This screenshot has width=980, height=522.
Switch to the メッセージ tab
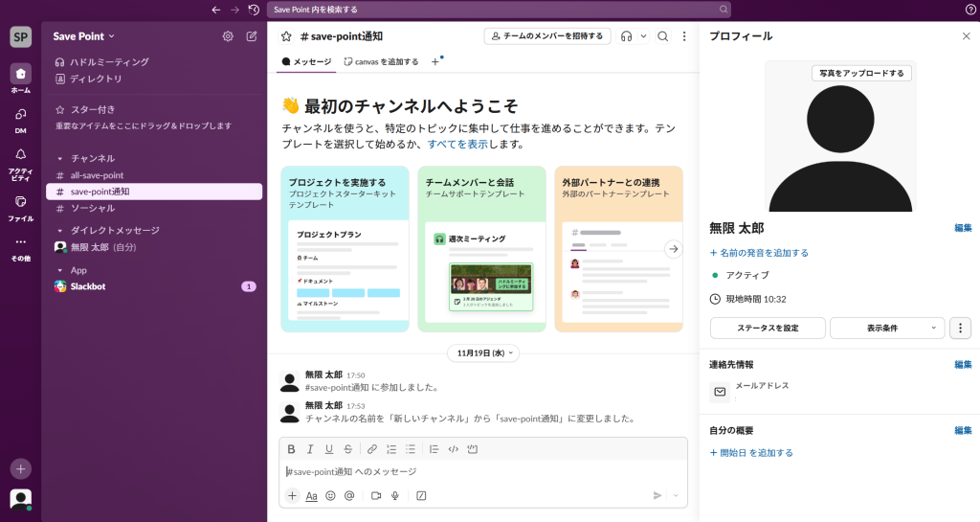(x=306, y=61)
